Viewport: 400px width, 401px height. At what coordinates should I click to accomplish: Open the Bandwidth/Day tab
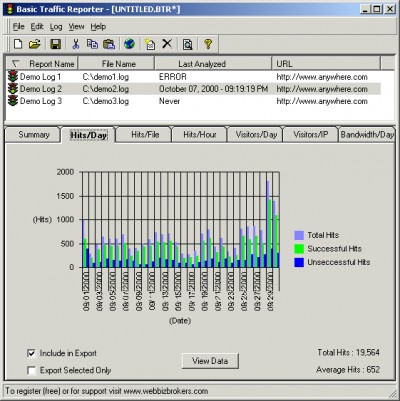point(367,135)
